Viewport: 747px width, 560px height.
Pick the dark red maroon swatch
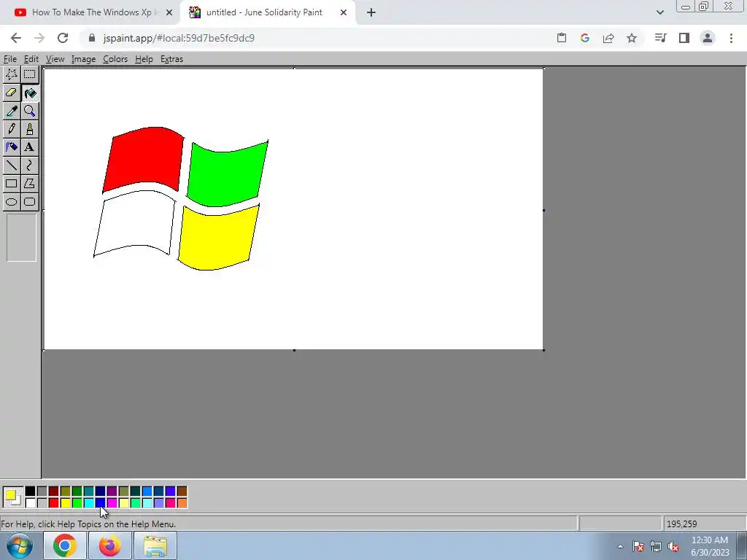pos(53,491)
